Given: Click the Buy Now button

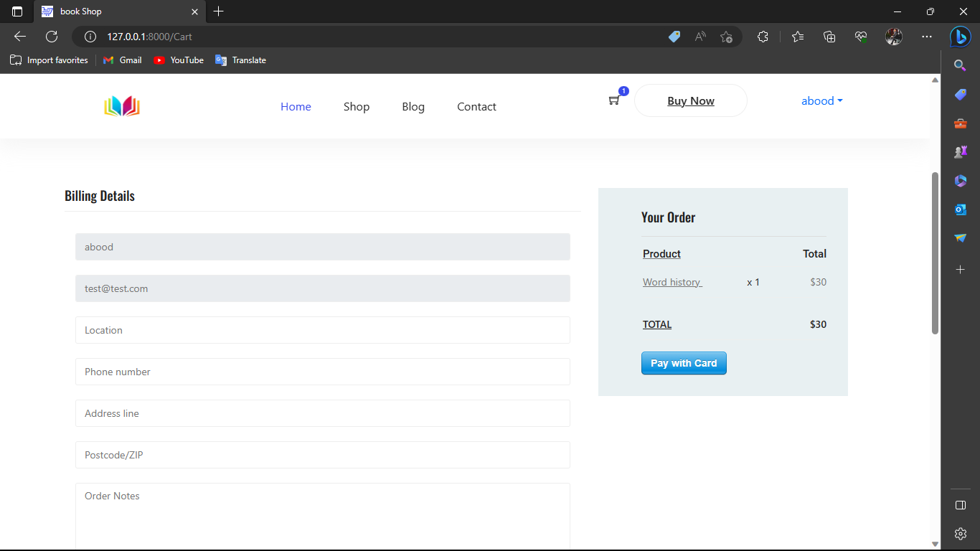Looking at the screenshot, I should tap(690, 101).
